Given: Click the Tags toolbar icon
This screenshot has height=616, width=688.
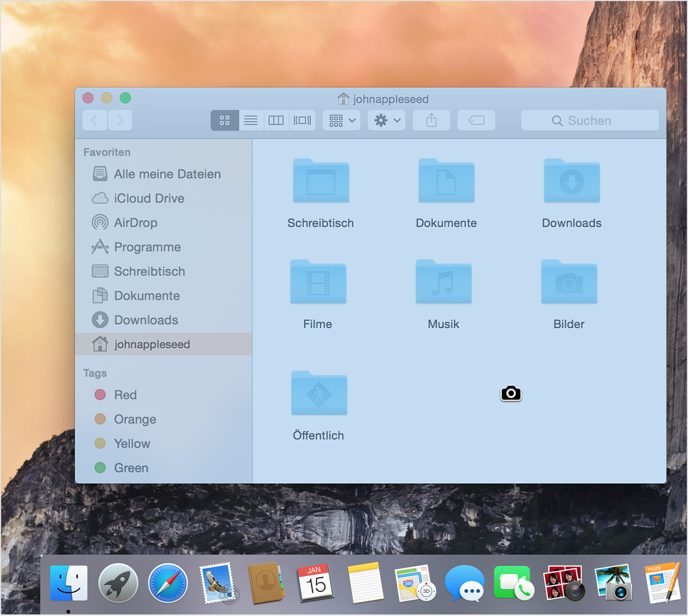Looking at the screenshot, I should (476, 120).
